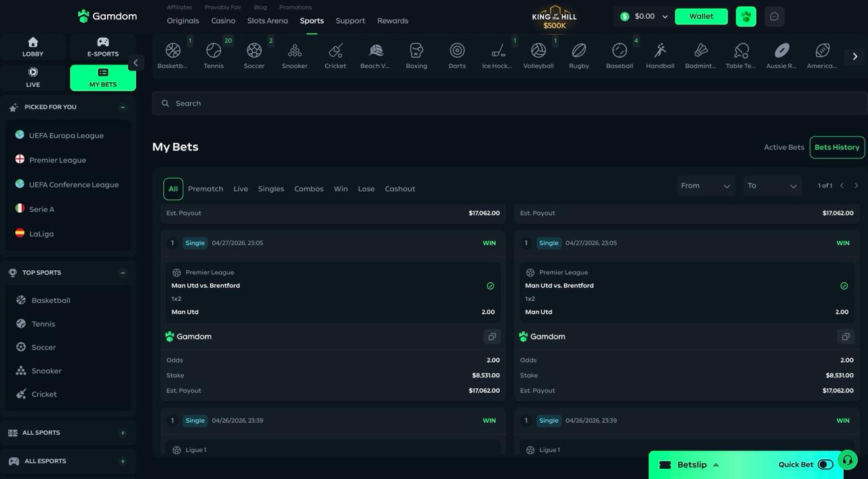Select the Bets History tab
Viewport: 868px width, 479px height.
pyautogui.click(x=837, y=147)
